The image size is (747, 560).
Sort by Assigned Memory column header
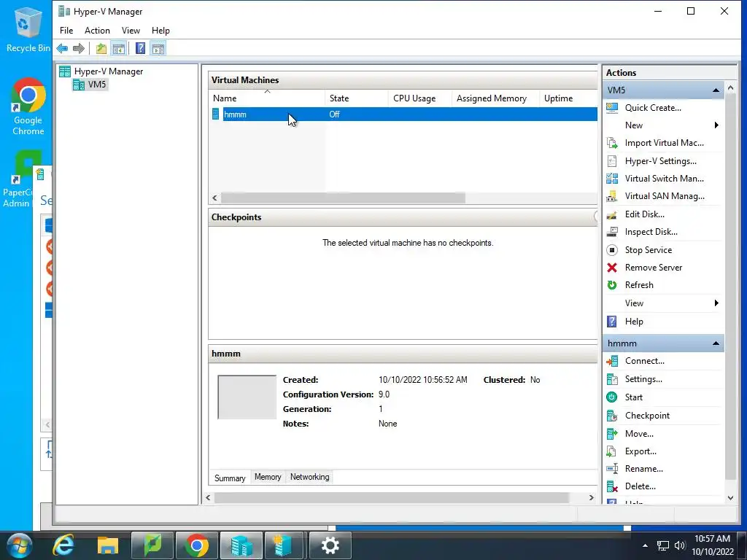pyautogui.click(x=495, y=98)
